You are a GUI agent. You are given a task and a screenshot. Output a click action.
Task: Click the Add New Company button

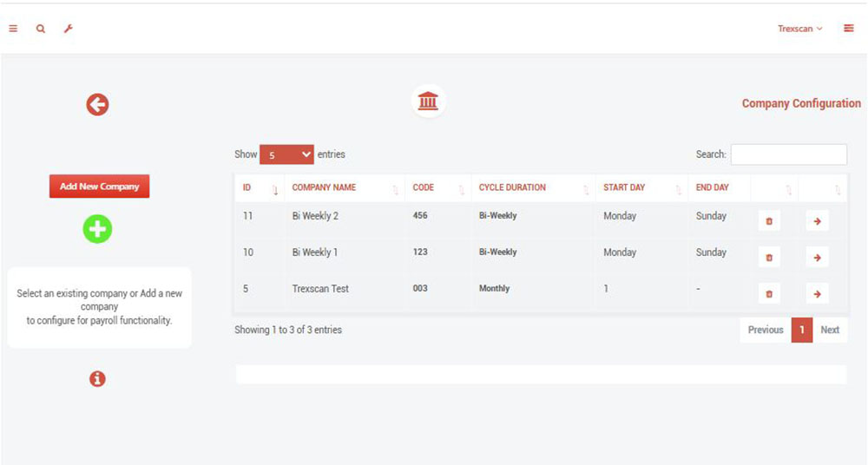pyautogui.click(x=99, y=187)
